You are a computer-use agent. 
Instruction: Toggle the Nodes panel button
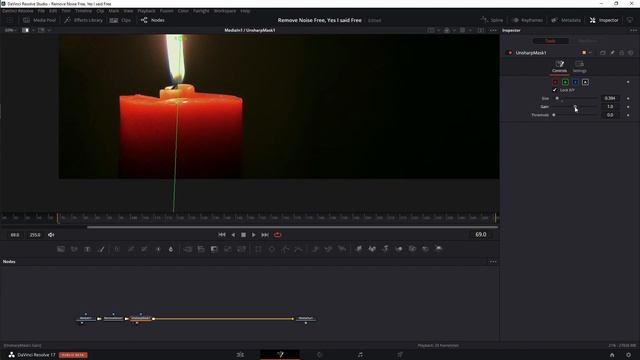[153, 20]
